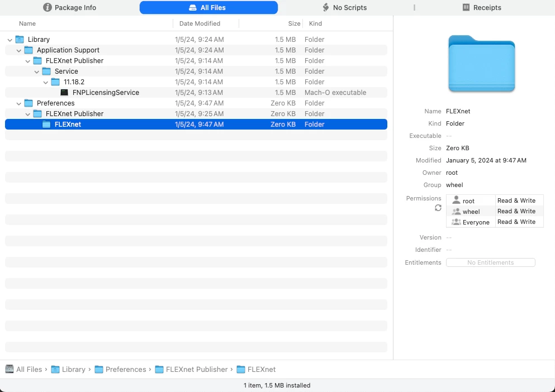This screenshot has width=555, height=392.
Task: Click the large folder preview image
Action: (x=481, y=64)
